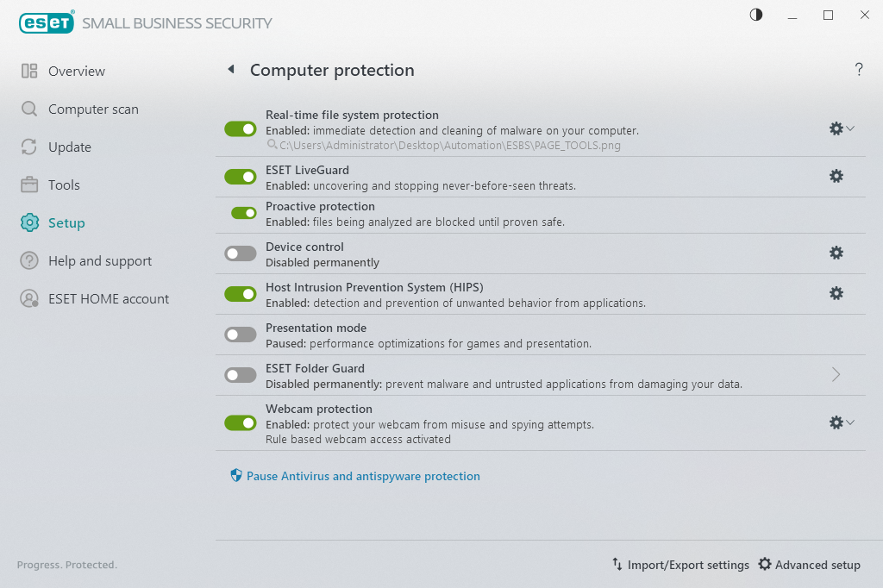Go to Computer scan in sidebar
Screen dimensions: 883x588
click(x=93, y=109)
